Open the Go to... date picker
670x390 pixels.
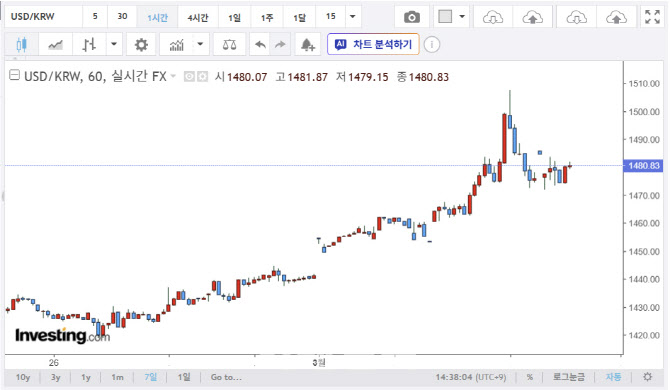point(226,377)
